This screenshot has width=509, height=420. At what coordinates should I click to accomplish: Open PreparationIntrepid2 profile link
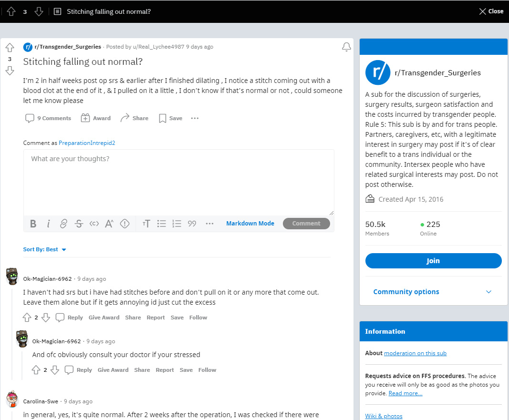click(x=87, y=143)
